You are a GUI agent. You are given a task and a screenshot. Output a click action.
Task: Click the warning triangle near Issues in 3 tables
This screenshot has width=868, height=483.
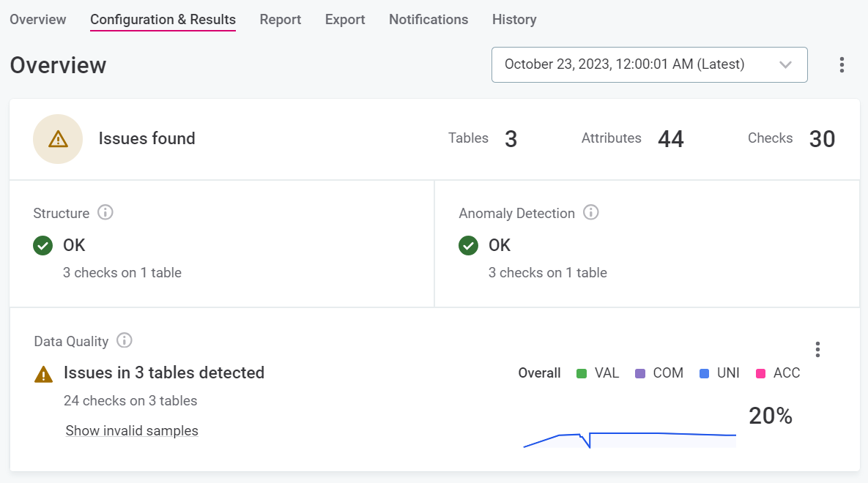click(42, 374)
